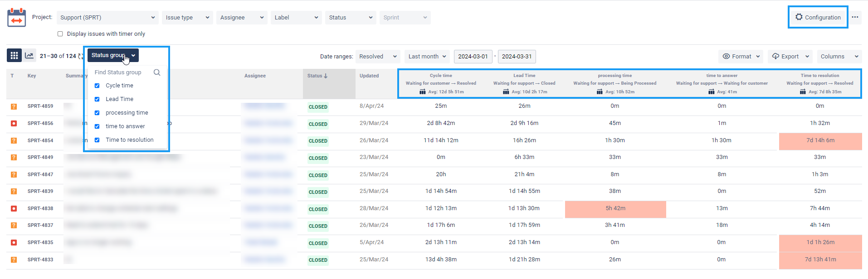Open the Resolved date type dropdown

point(378,57)
